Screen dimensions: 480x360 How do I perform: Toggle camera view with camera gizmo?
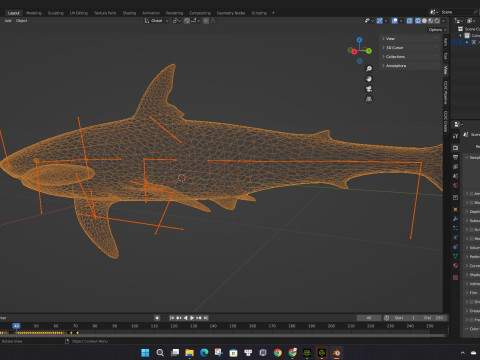coord(369,89)
